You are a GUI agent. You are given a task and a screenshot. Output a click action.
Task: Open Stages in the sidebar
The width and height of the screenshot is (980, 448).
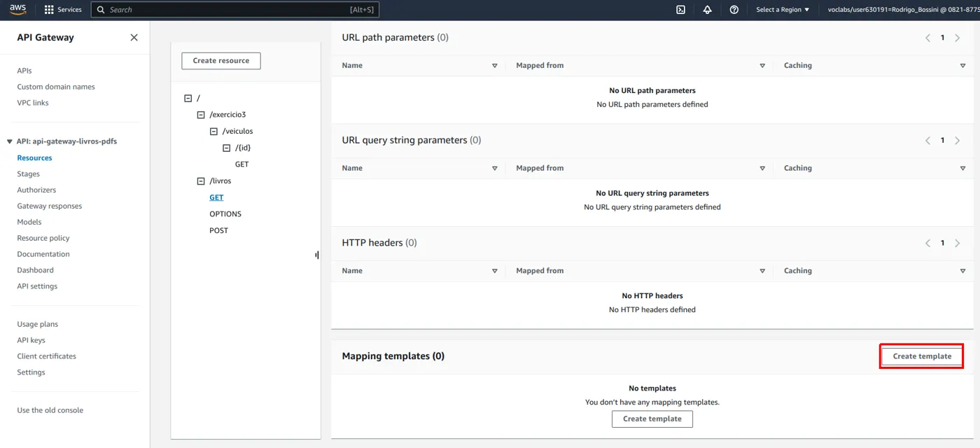tap(29, 174)
